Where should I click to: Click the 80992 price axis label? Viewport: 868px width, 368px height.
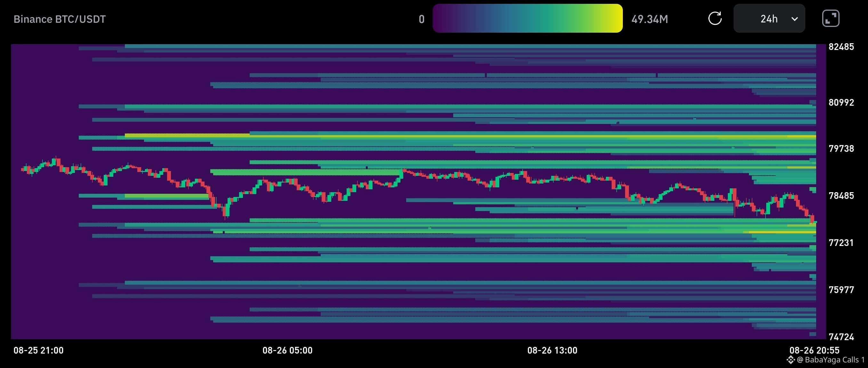coord(841,102)
